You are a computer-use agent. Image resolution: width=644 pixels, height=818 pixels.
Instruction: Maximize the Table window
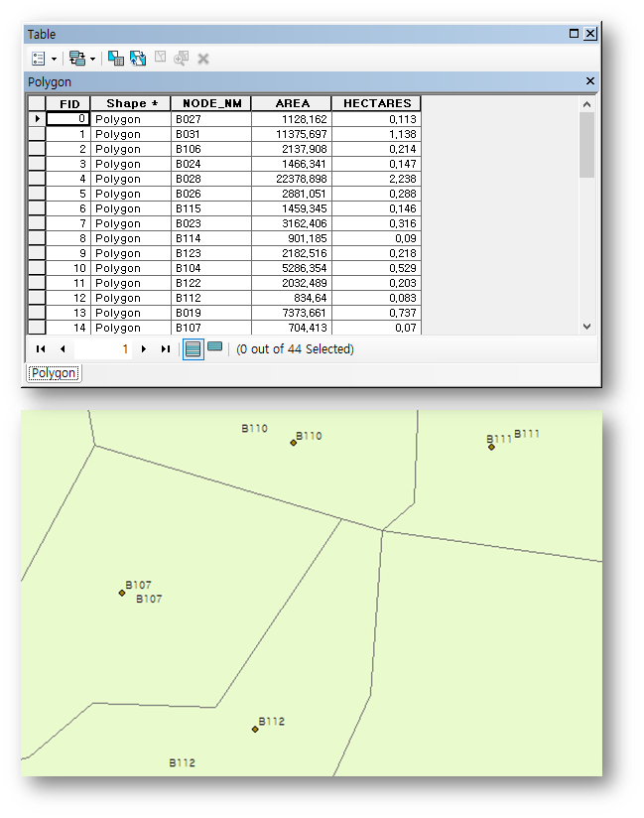point(574,34)
